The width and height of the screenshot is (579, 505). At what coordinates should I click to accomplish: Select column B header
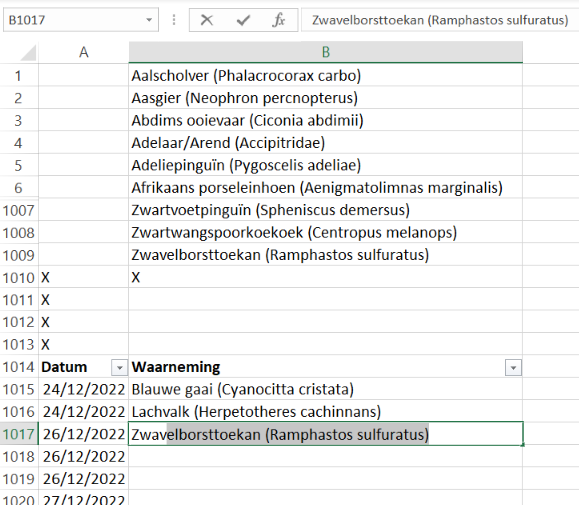325,52
